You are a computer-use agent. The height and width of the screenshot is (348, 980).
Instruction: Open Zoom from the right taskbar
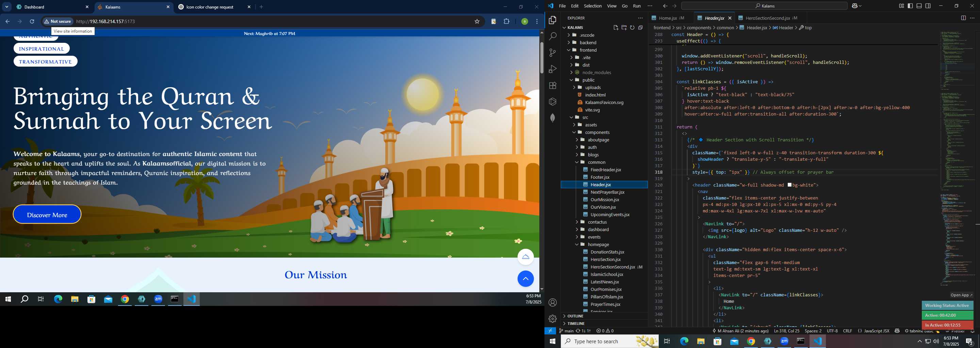pyautogui.click(x=784, y=341)
